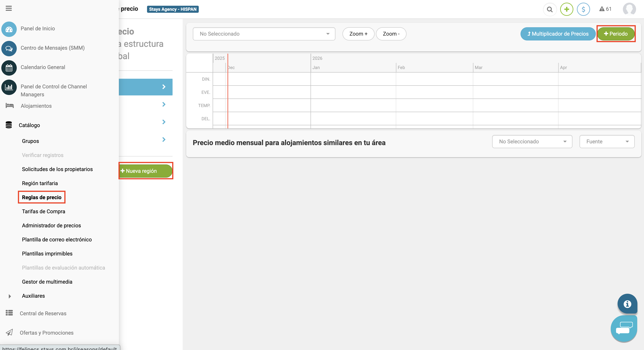Viewport: 644px width, 350px height.
Task: Click the green plus circle icon
Action: click(567, 9)
